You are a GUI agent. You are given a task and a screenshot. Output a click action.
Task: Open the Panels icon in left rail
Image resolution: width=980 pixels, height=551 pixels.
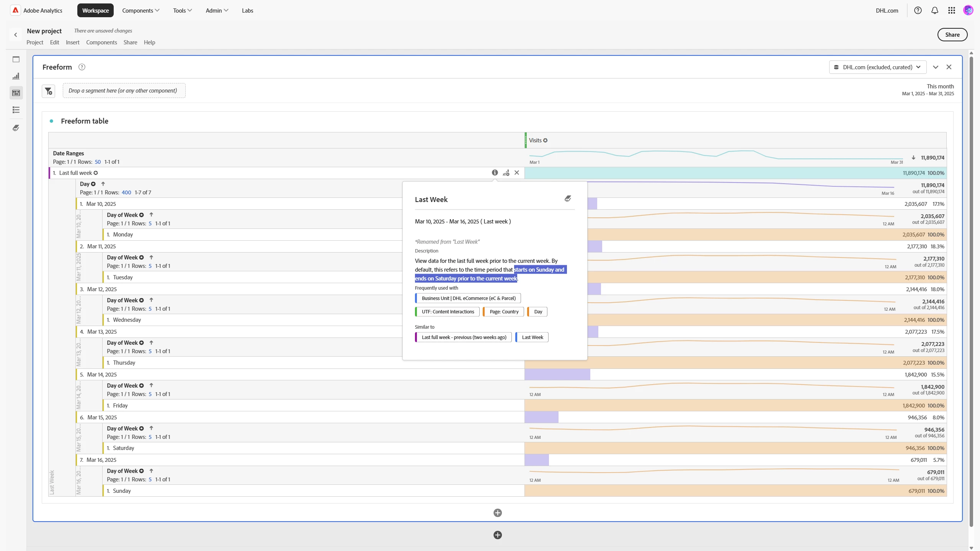(16, 59)
